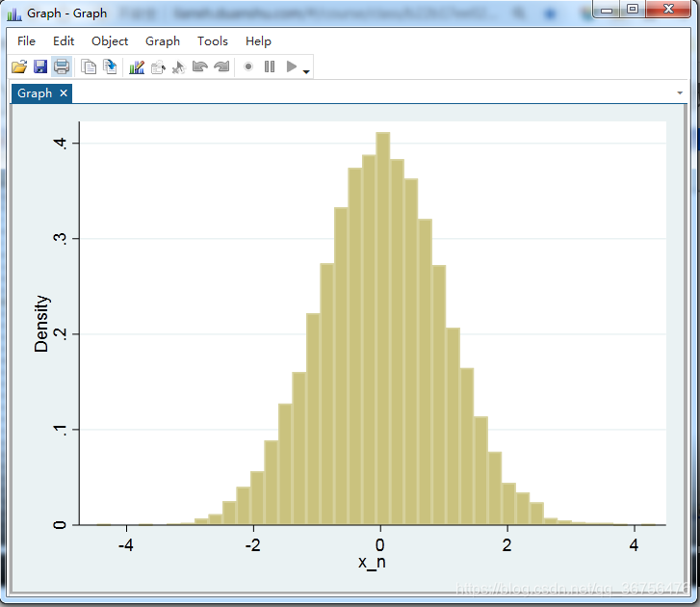Click the x-axis label 4
Image resolution: width=700 pixels, height=607 pixels.
click(x=634, y=545)
